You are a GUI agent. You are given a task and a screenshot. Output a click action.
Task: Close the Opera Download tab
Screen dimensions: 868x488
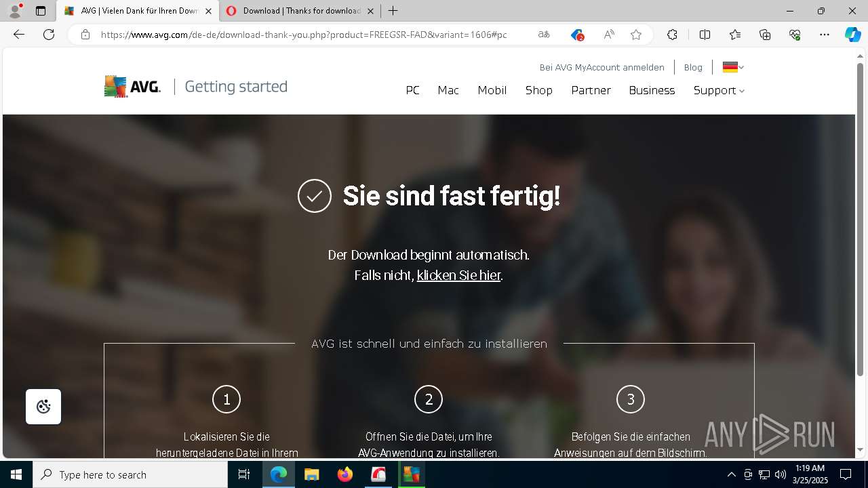coord(370,11)
